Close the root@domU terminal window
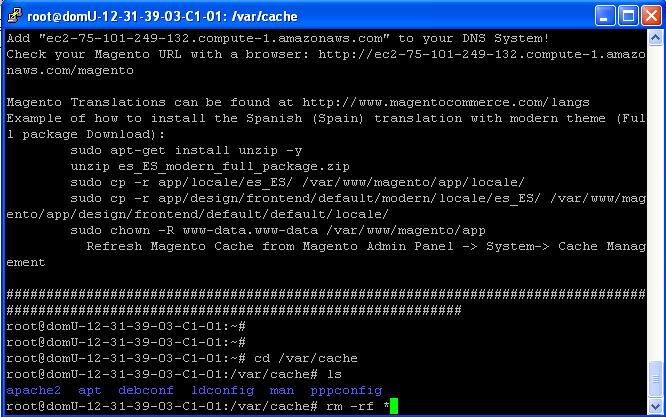 (x=651, y=16)
